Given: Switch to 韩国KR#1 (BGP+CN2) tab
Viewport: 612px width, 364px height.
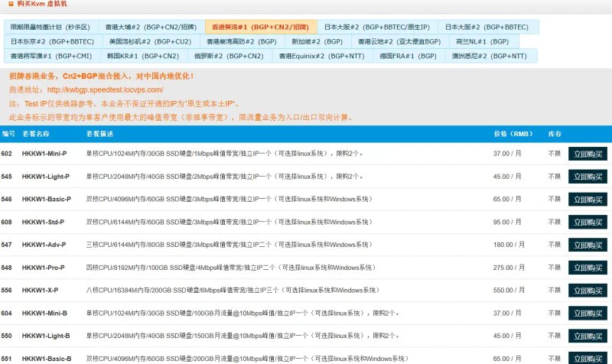Looking at the screenshot, I should 143,56.
